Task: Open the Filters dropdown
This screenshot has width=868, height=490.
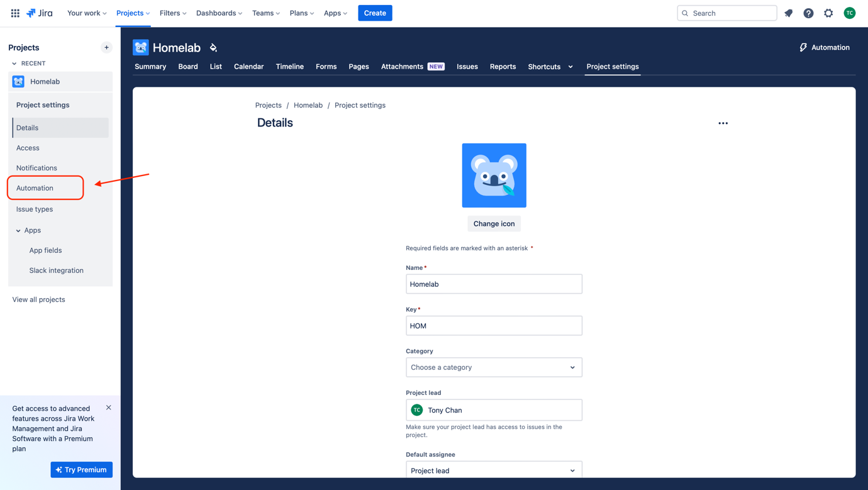Action: [173, 13]
